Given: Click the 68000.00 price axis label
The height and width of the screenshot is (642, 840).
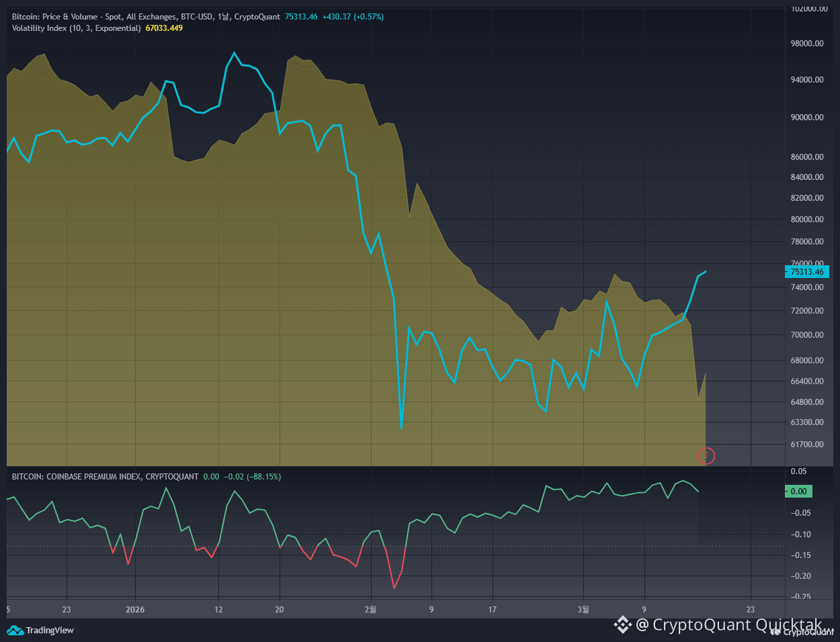Looking at the screenshot, I should (x=807, y=361).
